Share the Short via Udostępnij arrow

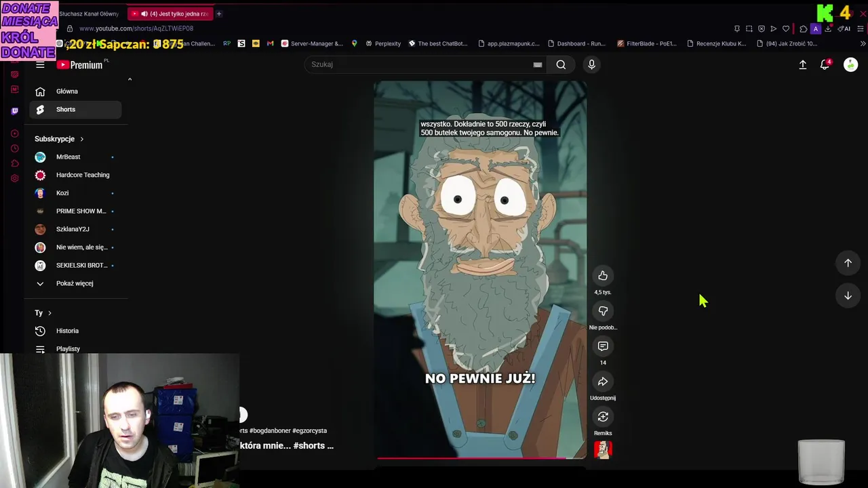pos(603,381)
